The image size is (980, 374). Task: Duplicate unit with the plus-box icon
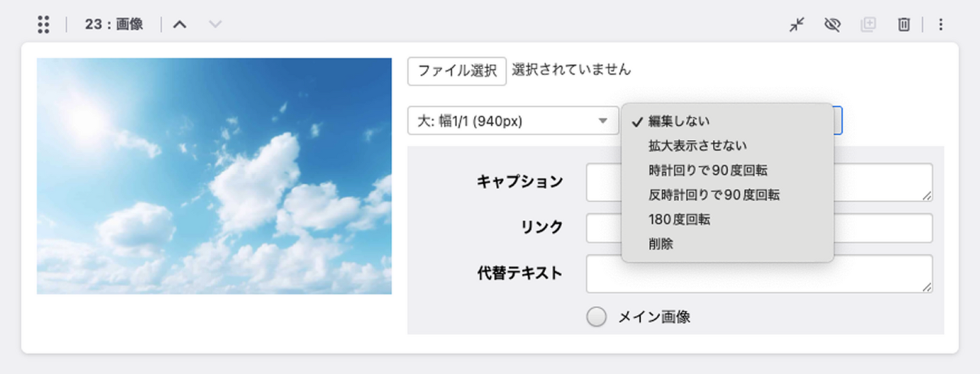coord(868,24)
